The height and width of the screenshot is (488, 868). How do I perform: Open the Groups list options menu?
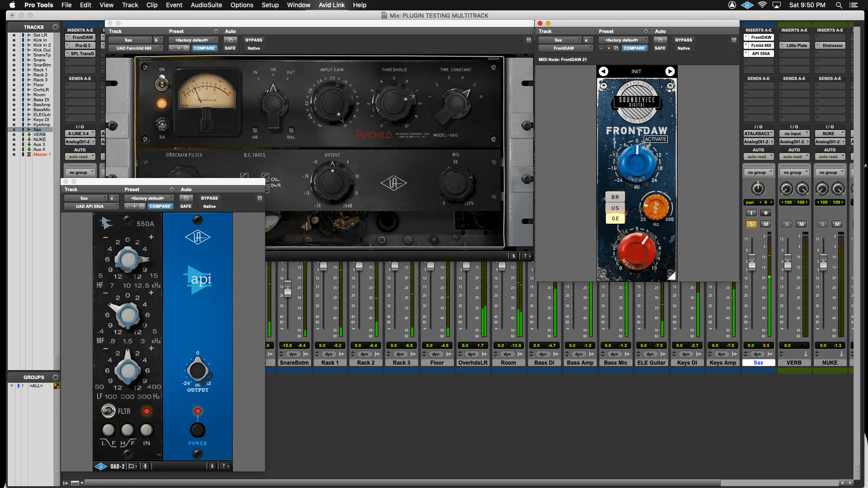click(x=55, y=377)
